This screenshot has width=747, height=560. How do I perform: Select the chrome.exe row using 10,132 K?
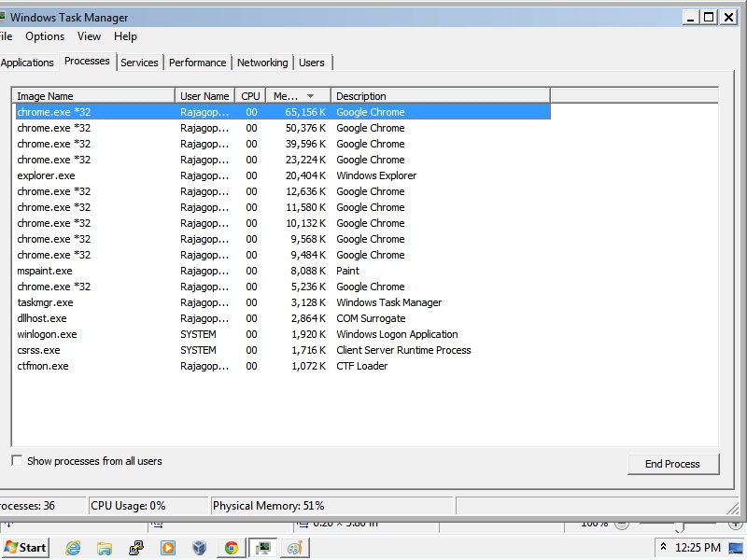[282, 223]
